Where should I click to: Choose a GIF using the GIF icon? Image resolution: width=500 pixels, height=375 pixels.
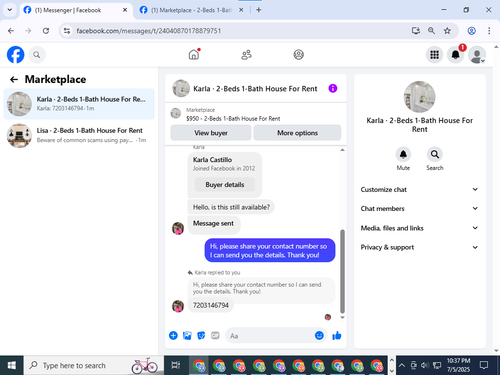click(x=215, y=335)
